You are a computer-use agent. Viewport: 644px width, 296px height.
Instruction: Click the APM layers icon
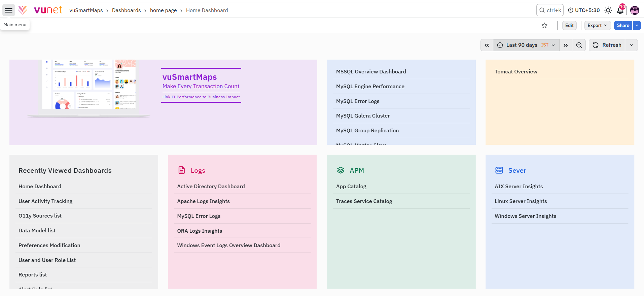point(341,170)
